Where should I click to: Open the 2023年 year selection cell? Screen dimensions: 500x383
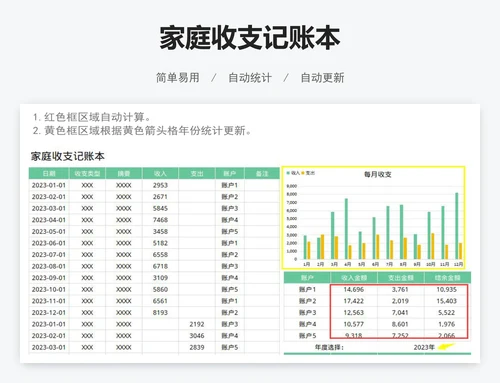(x=424, y=347)
